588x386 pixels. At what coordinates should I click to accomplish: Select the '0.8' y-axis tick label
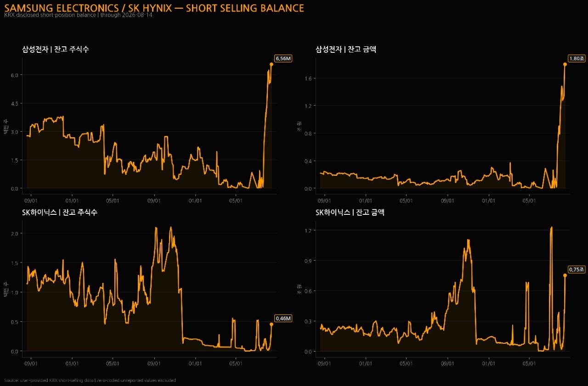coord(309,134)
